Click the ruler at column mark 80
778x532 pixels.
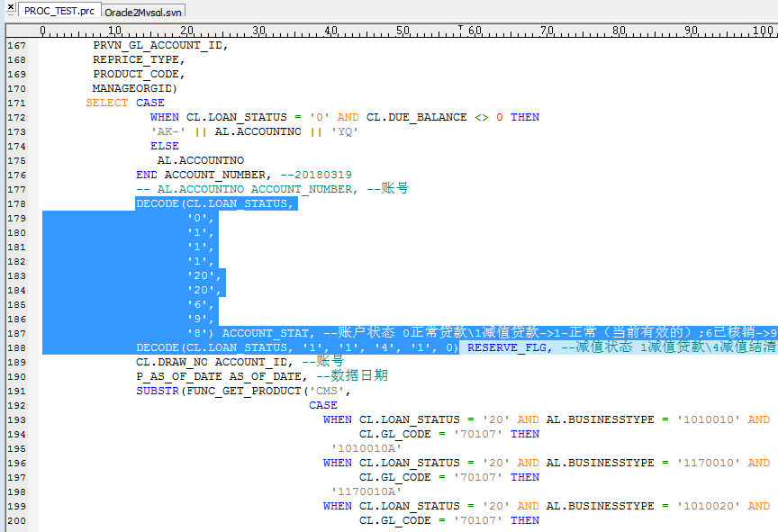pos(619,31)
